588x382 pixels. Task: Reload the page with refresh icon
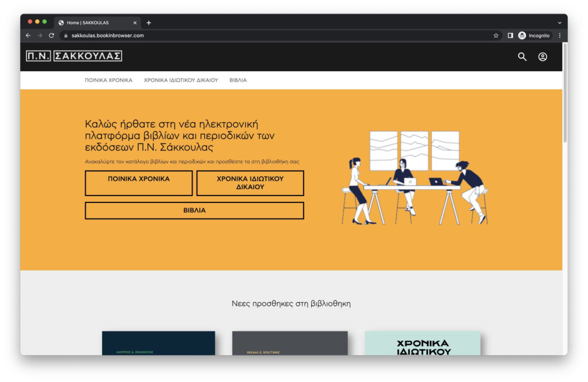click(52, 35)
